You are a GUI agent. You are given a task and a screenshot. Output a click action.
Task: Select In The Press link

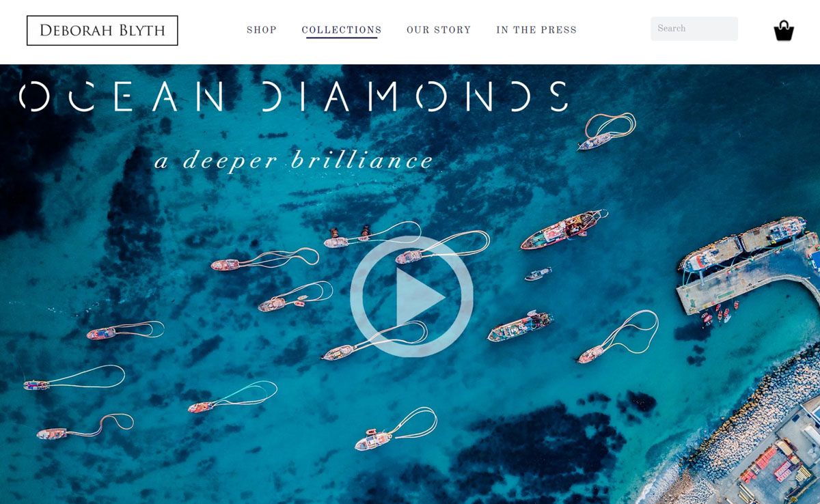(536, 30)
